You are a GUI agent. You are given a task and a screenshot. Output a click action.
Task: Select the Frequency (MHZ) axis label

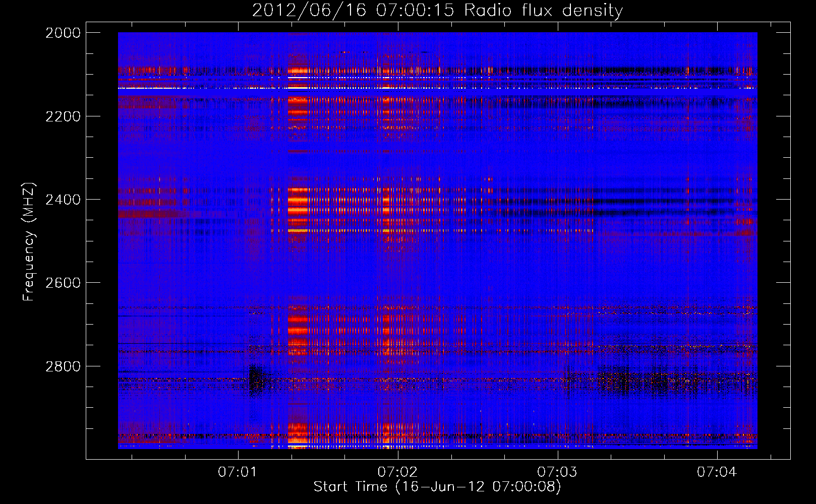pos(29,242)
